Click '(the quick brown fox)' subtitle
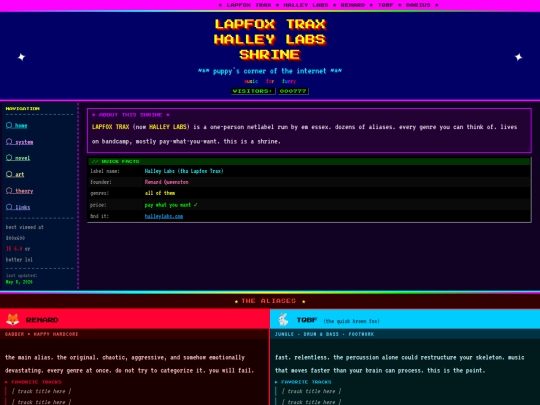540x405 pixels. pos(351,321)
